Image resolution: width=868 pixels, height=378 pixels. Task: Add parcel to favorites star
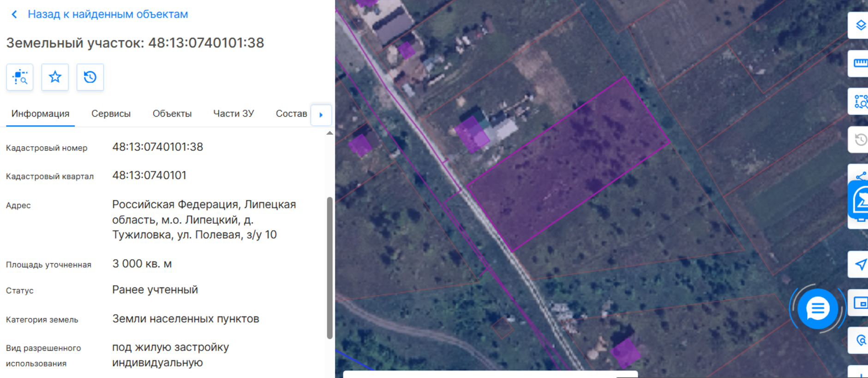tap(55, 77)
